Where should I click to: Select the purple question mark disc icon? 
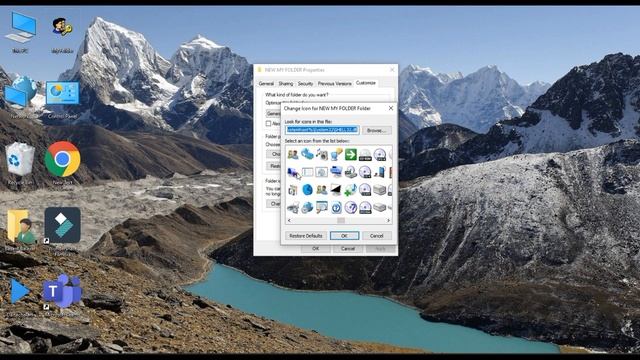click(351, 207)
